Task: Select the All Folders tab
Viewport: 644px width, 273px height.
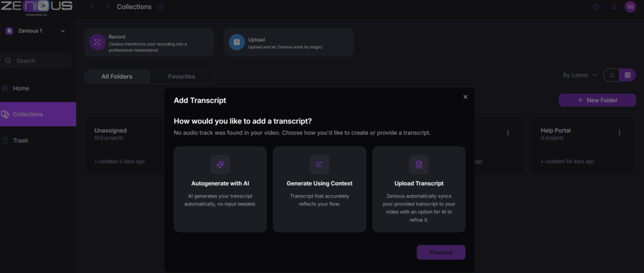Action: 117,77
